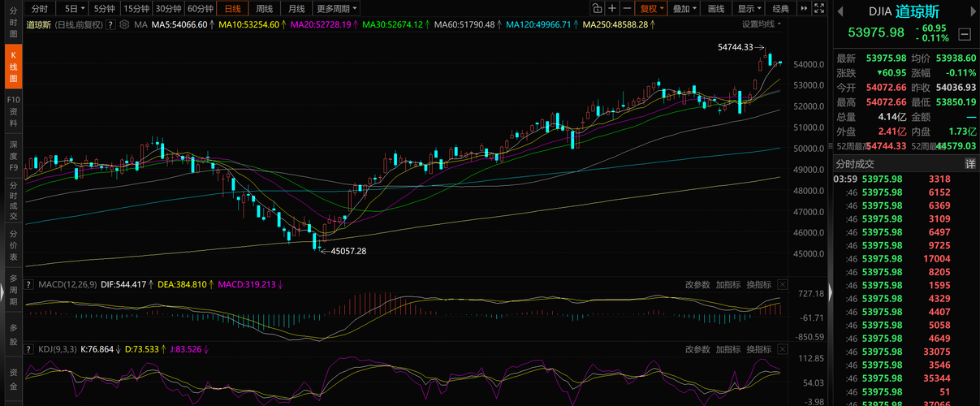Open the 设置均线 dropdown
Image resolution: width=980 pixels, height=406 pixels.
(x=762, y=24)
